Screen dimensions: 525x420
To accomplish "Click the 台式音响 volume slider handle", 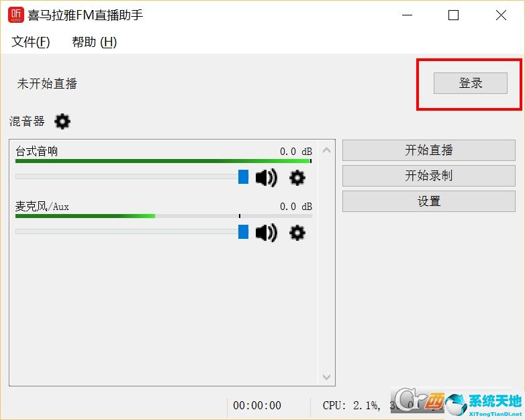I will [x=244, y=176].
